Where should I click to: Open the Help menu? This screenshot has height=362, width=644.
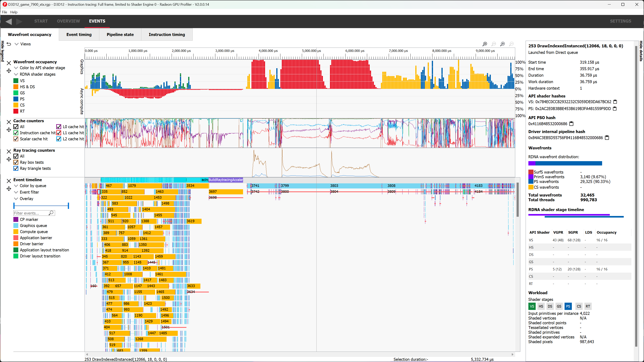coord(14,12)
